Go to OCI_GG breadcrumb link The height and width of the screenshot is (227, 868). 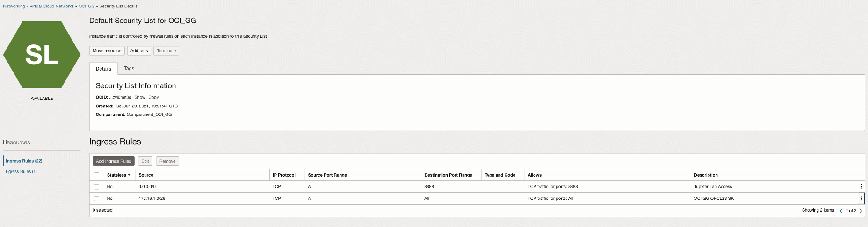click(87, 7)
